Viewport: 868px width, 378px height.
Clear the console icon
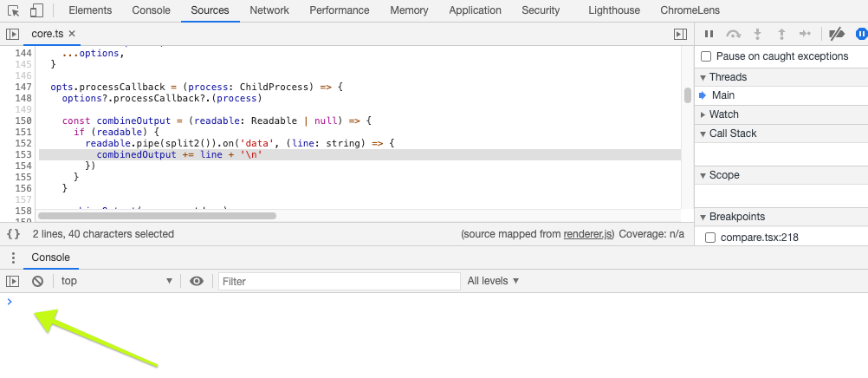(x=37, y=281)
